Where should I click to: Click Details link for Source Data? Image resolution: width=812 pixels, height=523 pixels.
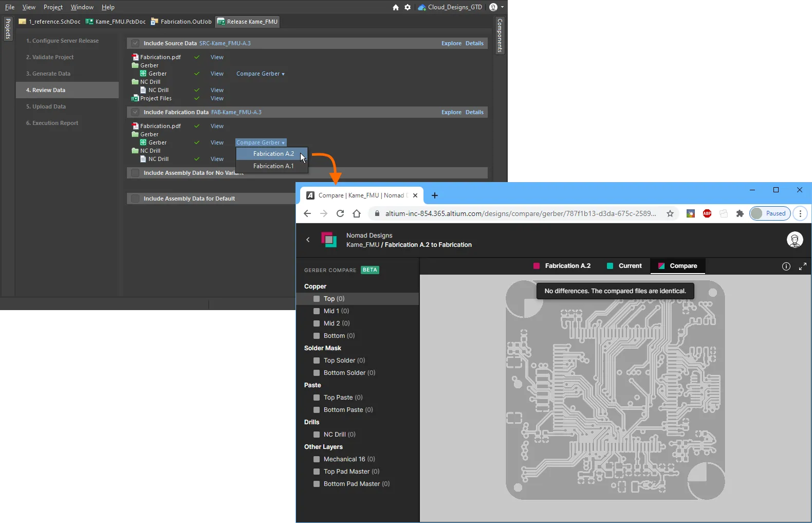point(474,43)
